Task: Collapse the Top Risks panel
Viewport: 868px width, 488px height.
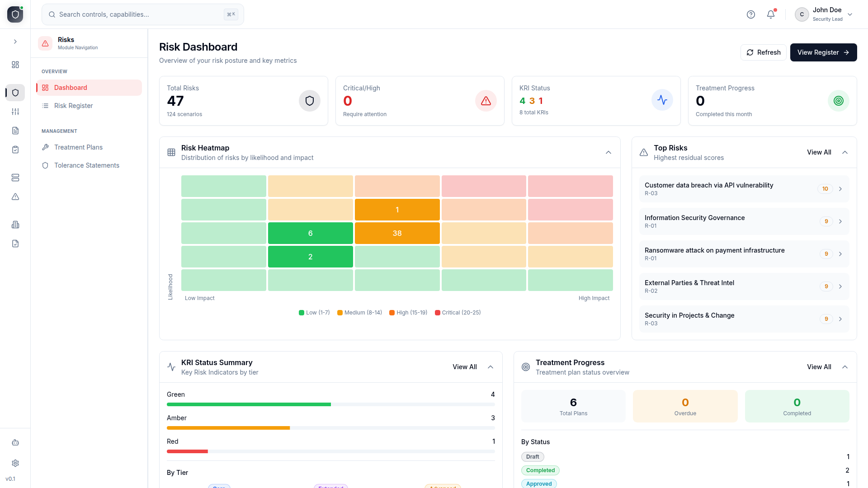Action: point(845,152)
